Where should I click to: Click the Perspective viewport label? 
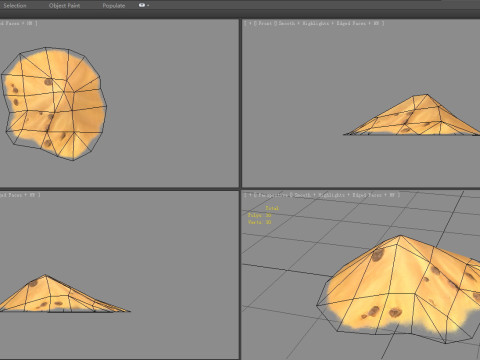(273, 195)
